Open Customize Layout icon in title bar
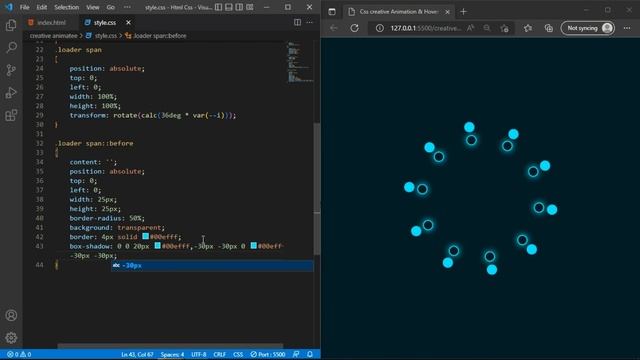 tap(250, 7)
